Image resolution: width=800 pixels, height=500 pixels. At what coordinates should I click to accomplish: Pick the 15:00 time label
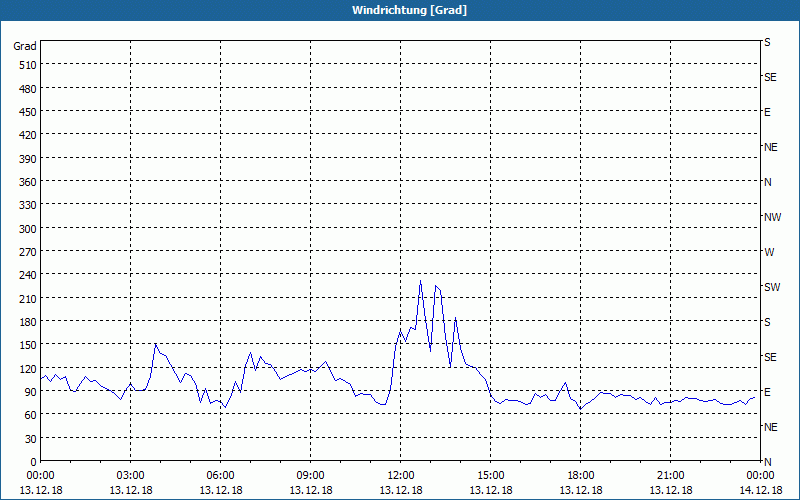[491, 476]
